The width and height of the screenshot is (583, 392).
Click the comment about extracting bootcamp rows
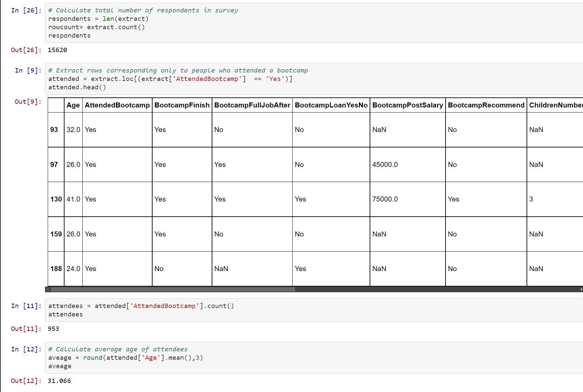pyautogui.click(x=178, y=70)
